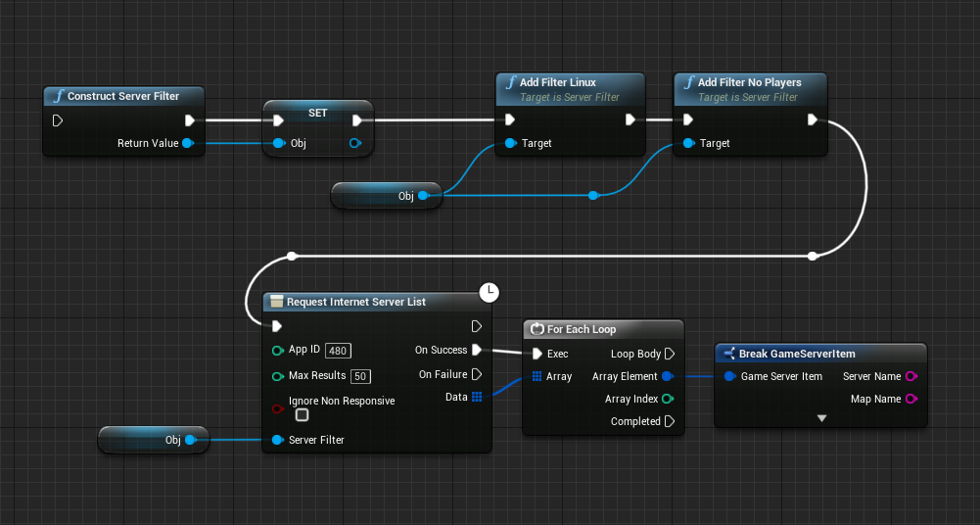This screenshot has height=525, width=980.
Task: Click the latent clock icon on Request Internet Server List
Action: tap(490, 291)
